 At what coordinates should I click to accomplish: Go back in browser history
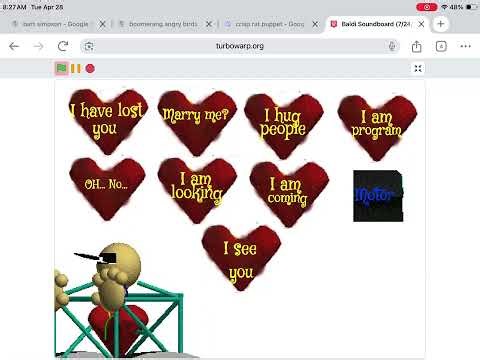[14, 46]
